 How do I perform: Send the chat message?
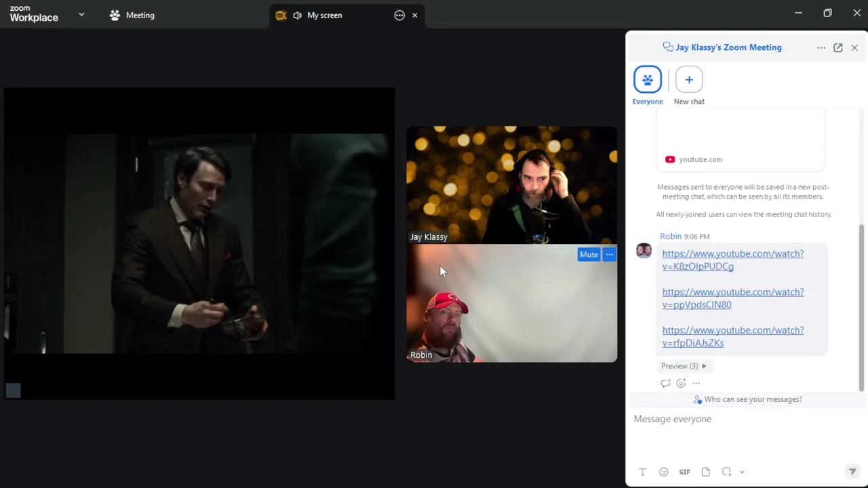852,472
